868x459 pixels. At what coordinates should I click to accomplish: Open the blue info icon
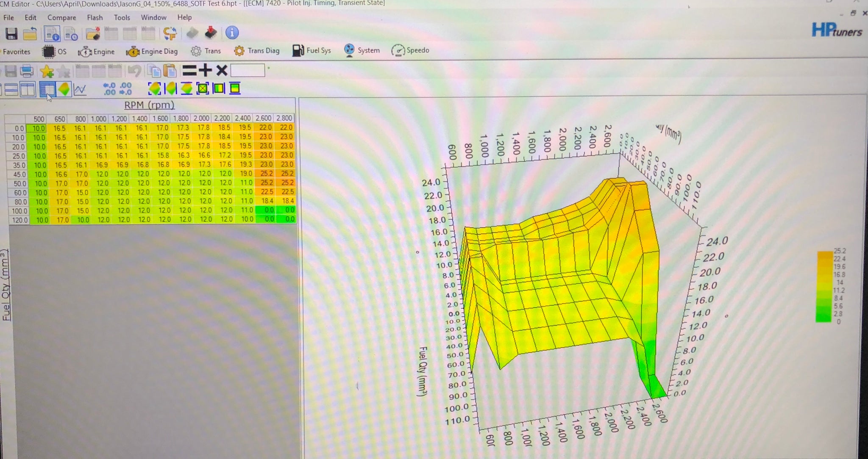232,33
